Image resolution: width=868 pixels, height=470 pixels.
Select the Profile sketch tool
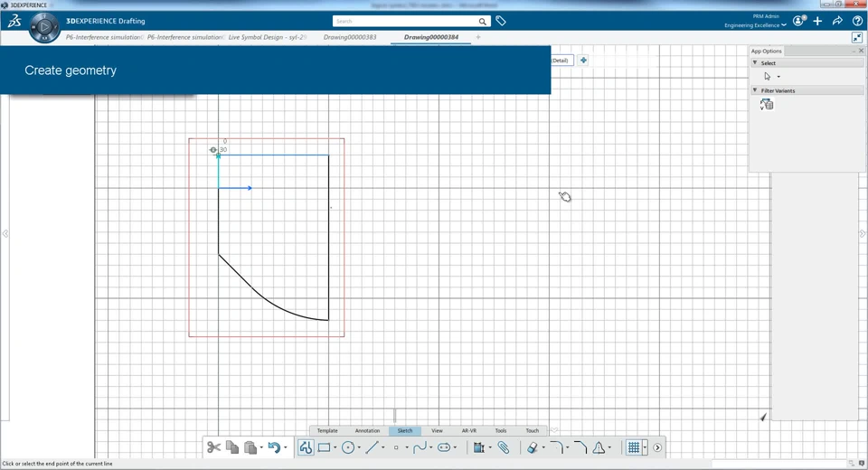[x=306, y=447]
